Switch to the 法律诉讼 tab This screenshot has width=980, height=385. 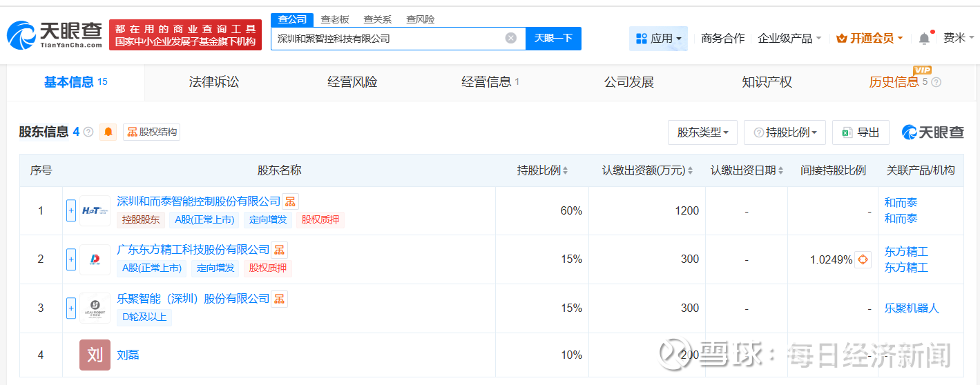click(214, 82)
